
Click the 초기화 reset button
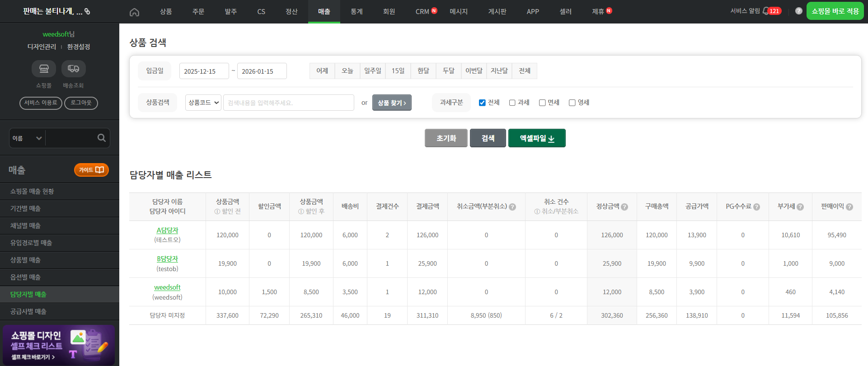click(x=446, y=138)
